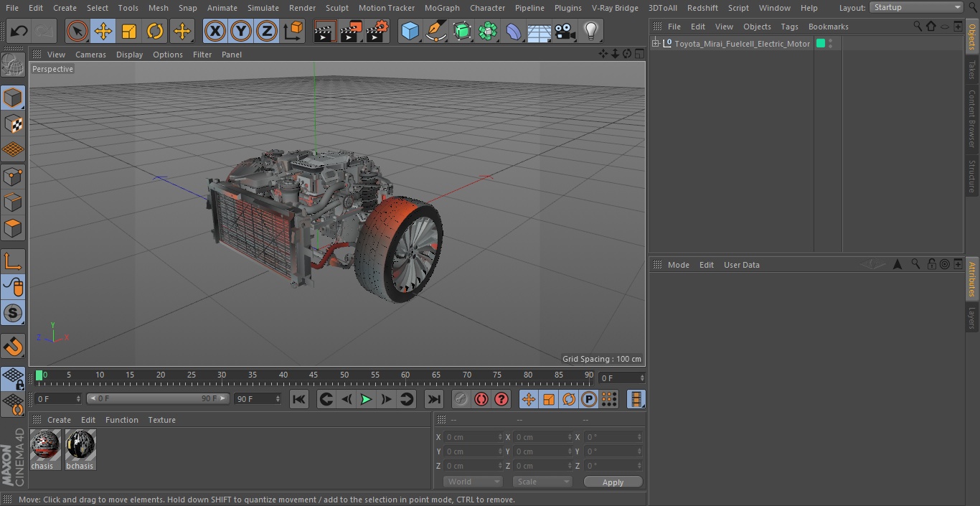The width and height of the screenshot is (980, 506).
Task: Open the MoGraph menu
Action: (442, 8)
